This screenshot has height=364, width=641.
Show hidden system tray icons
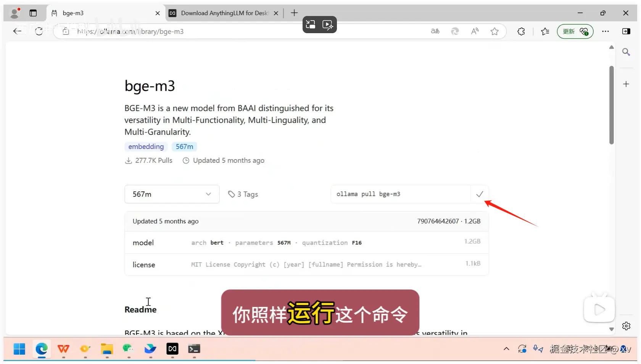click(x=506, y=349)
